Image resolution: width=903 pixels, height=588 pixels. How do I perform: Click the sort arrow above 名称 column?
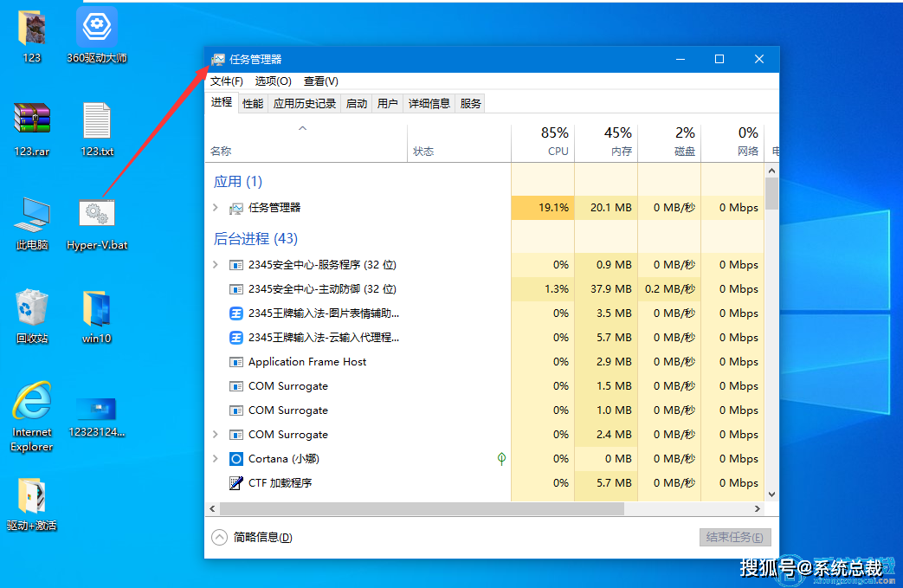302,127
